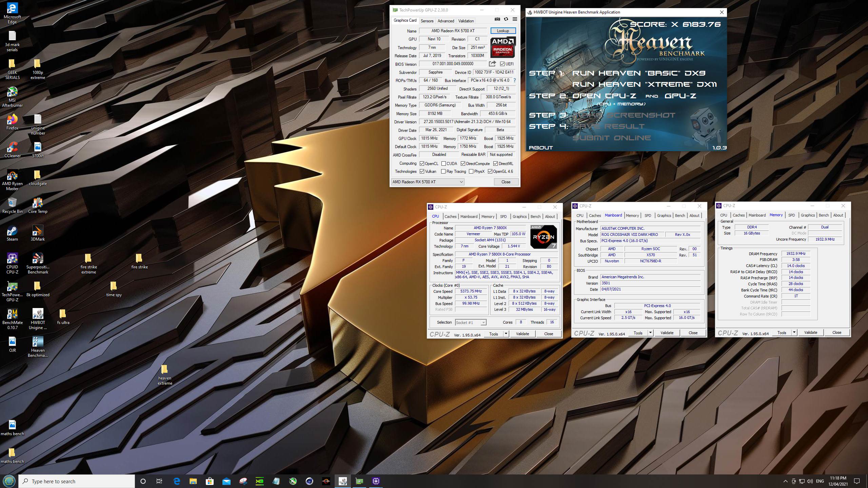868x488 pixels.
Task: Toggle the Ray Tracing checkbox
Action: [x=443, y=171]
